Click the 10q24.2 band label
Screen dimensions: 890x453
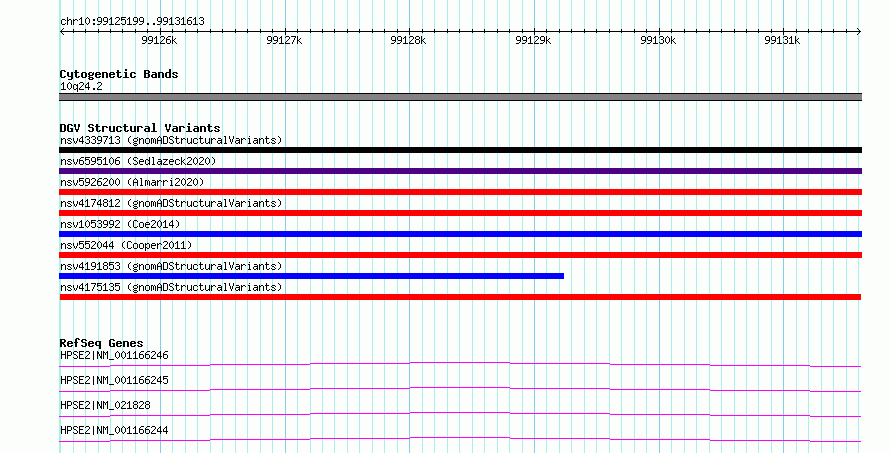click(x=81, y=86)
